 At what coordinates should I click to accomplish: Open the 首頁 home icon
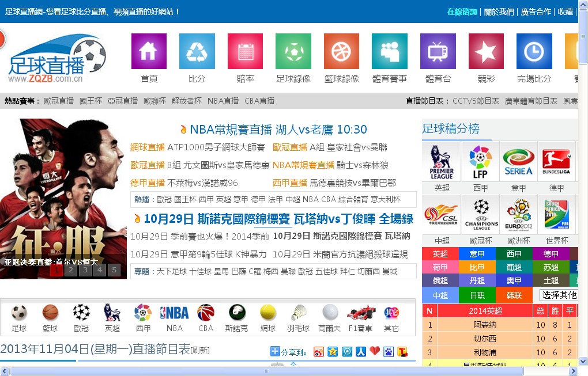(149, 51)
